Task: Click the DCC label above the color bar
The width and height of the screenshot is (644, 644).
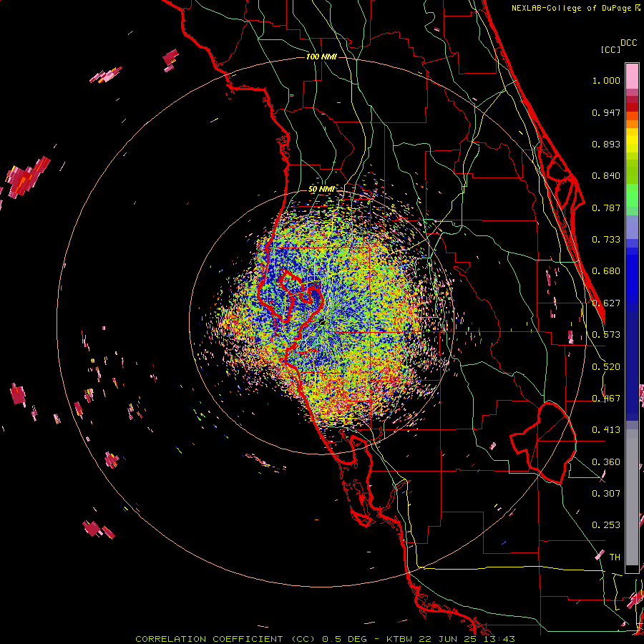Action: click(628, 43)
